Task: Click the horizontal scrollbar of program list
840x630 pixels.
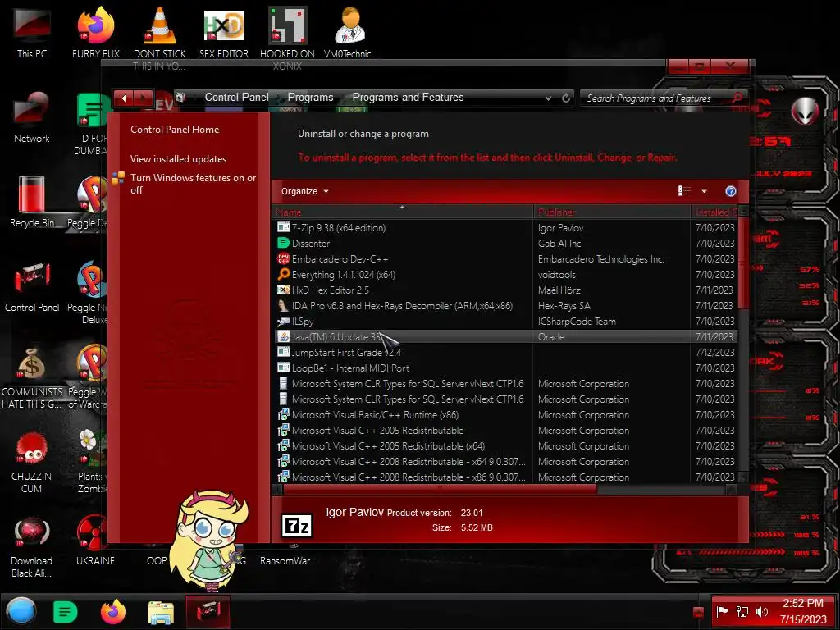Action: (440, 489)
